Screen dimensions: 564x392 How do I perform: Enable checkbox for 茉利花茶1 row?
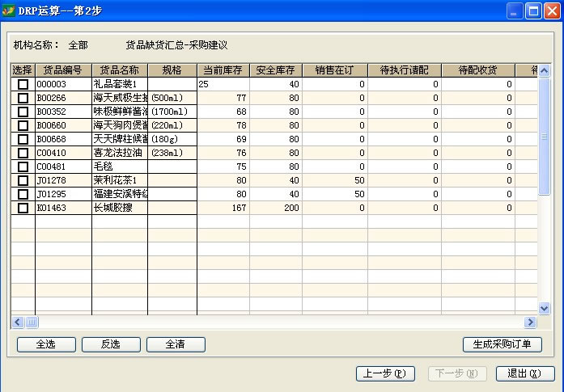(x=23, y=180)
